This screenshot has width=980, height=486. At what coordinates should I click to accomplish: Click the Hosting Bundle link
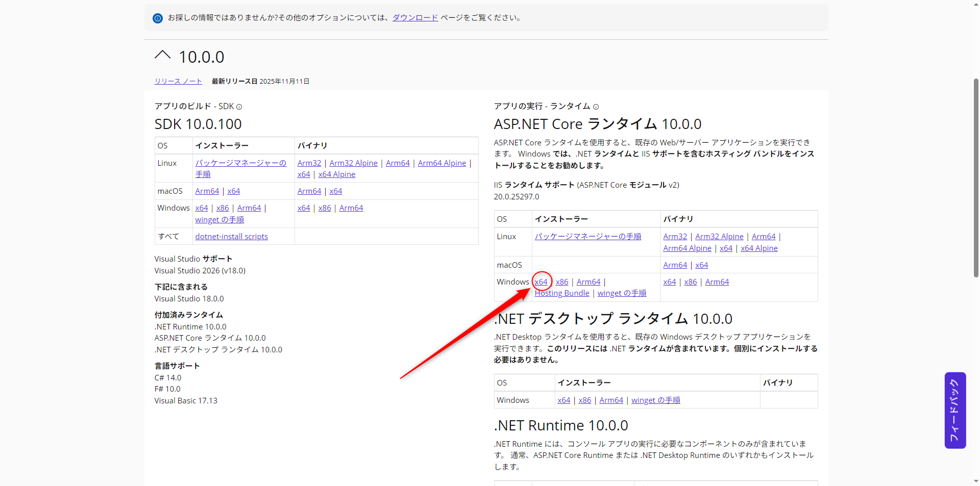click(561, 293)
